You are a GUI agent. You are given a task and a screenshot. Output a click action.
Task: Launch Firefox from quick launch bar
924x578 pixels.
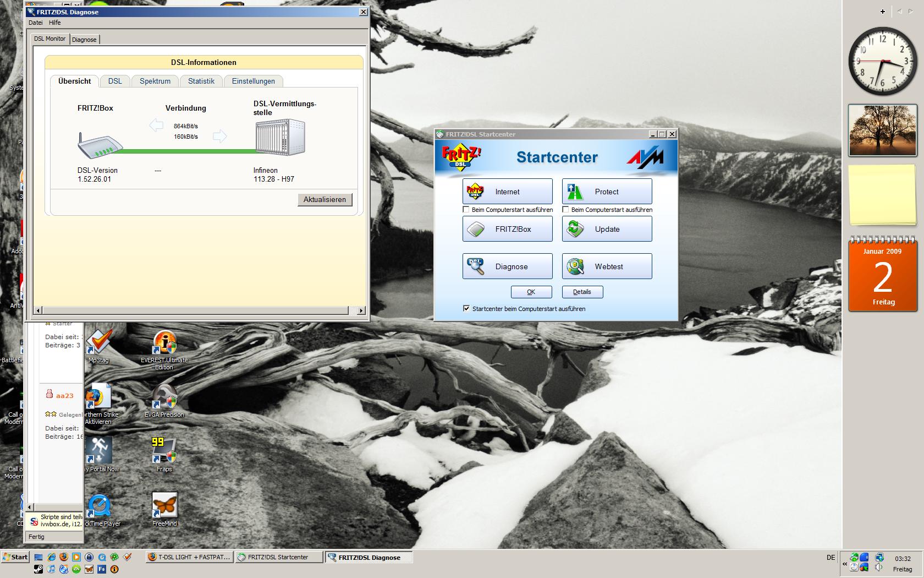tap(64, 557)
